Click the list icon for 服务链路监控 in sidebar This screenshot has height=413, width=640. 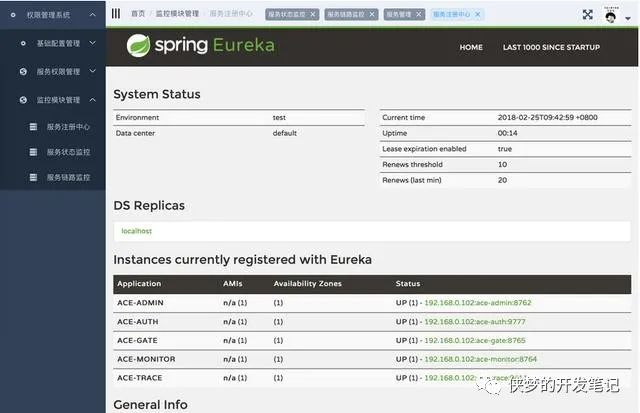click(x=33, y=178)
